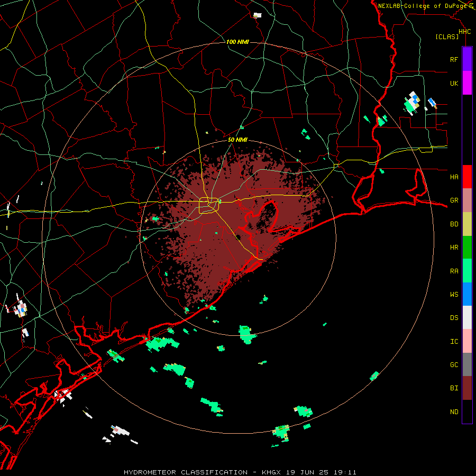
Task: Click the 50 NMI range ring label
Action: [x=237, y=140]
